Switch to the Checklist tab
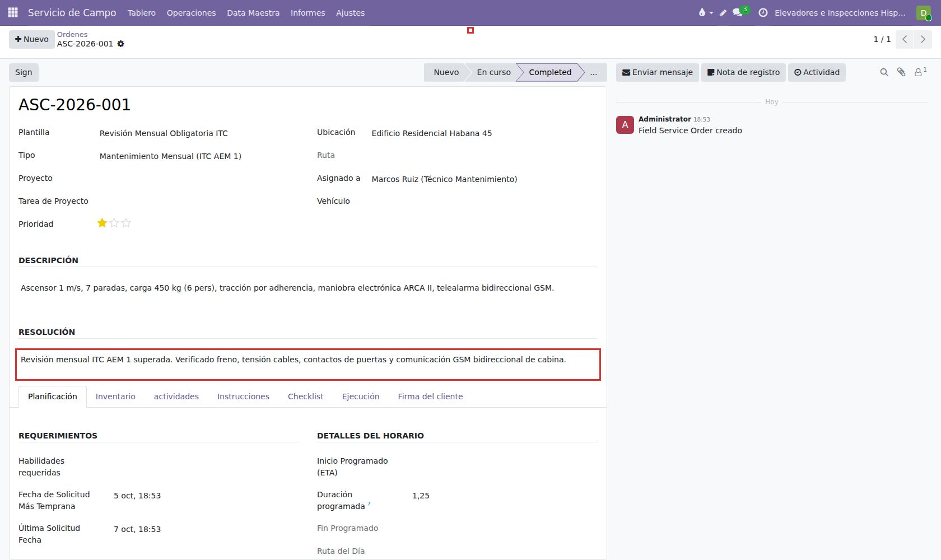This screenshot has width=941, height=560. tap(305, 396)
